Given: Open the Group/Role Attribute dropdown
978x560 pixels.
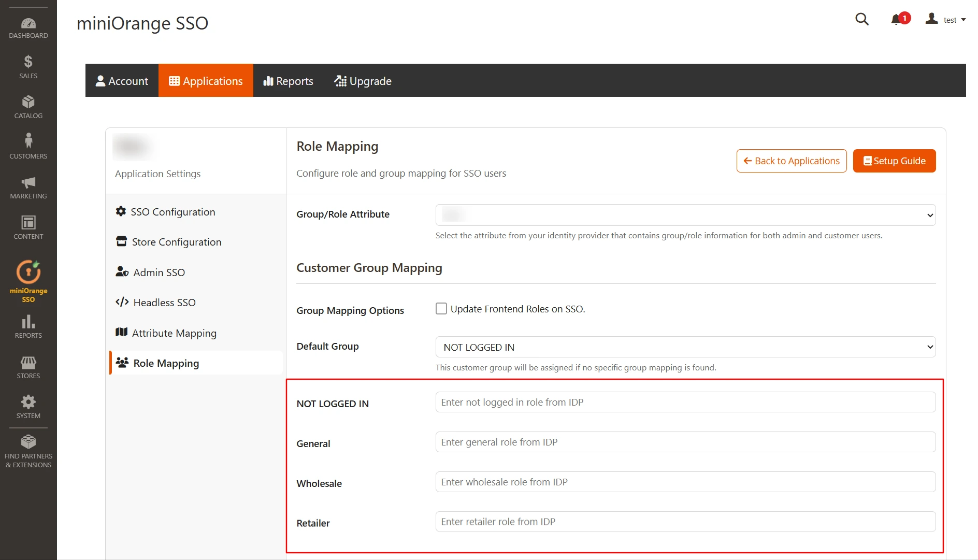Looking at the screenshot, I should (685, 214).
